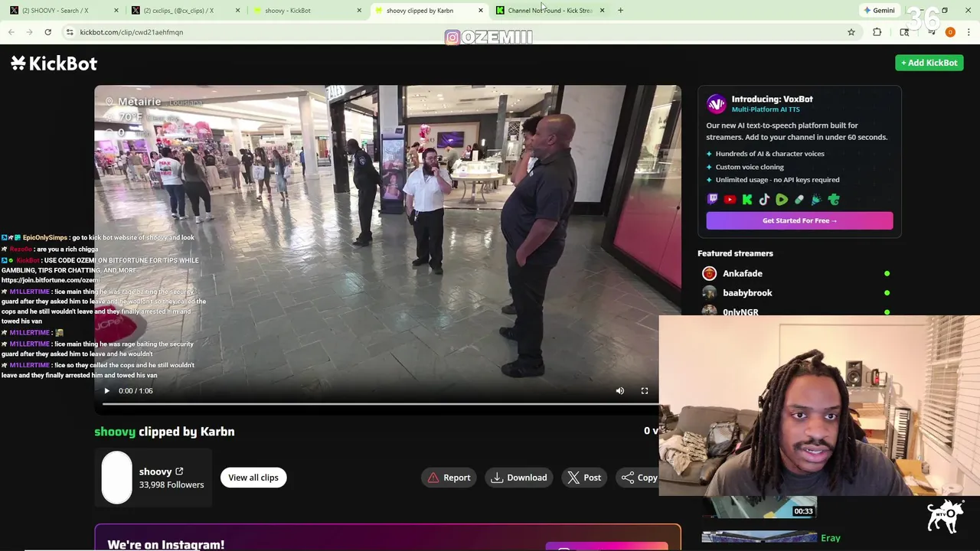The height and width of the screenshot is (551, 980).
Task: Click the Rumble platform icon
Action: (x=782, y=200)
